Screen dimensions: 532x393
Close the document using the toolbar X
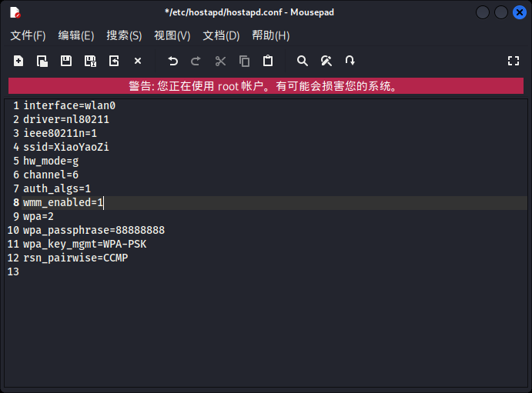pyautogui.click(x=138, y=61)
